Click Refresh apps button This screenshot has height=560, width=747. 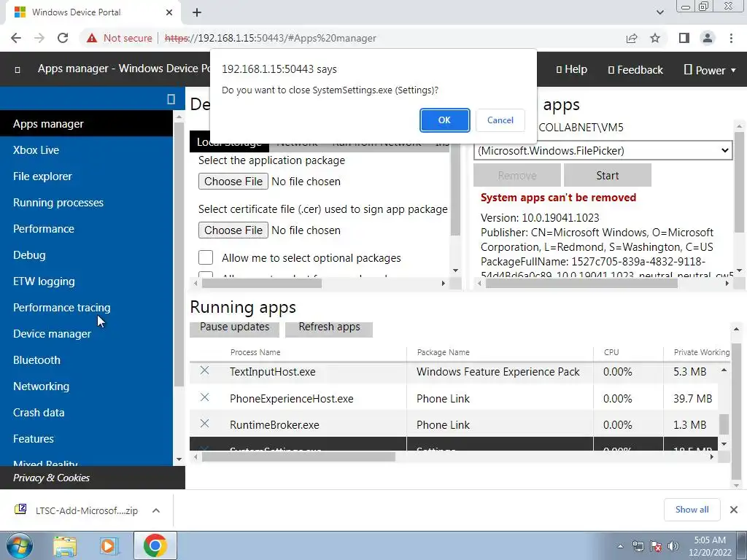tap(329, 328)
